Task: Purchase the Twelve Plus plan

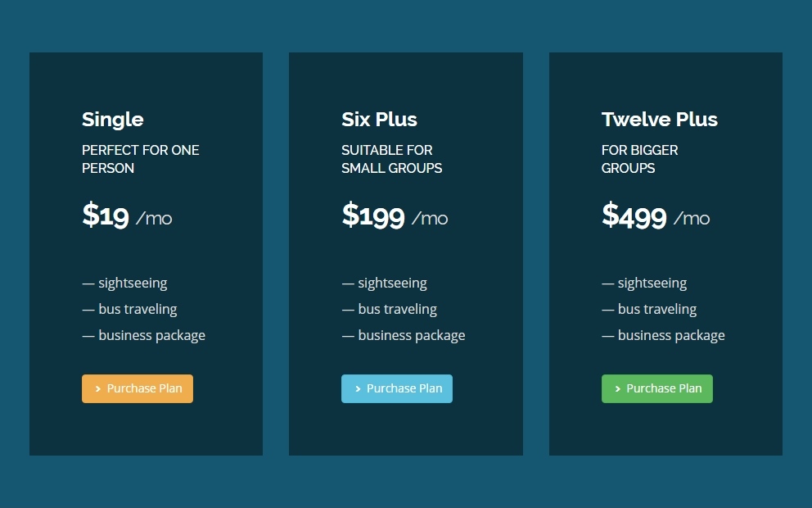Action: coord(657,389)
